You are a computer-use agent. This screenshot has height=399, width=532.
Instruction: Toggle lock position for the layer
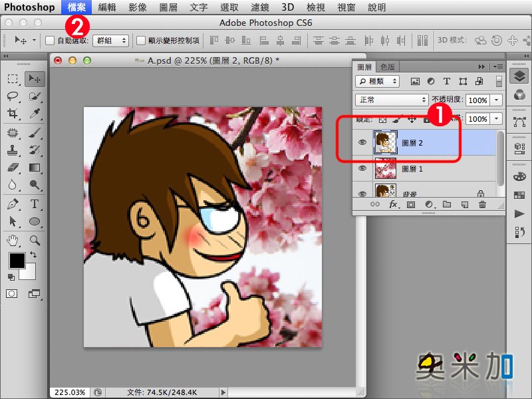[x=412, y=120]
